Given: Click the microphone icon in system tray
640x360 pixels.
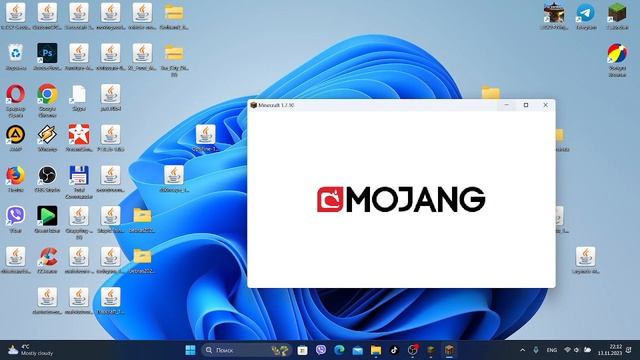Looking at the screenshot, I should (x=536, y=350).
